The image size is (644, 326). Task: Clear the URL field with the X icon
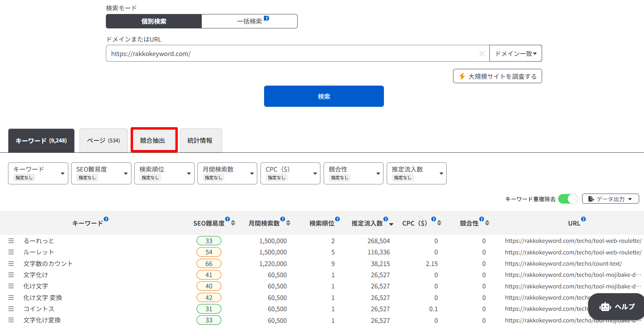point(482,54)
